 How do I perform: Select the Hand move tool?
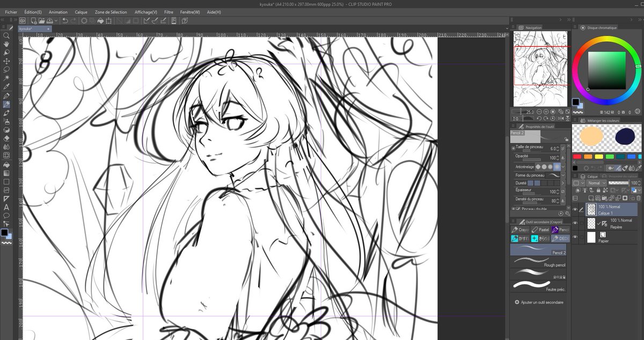6,44
